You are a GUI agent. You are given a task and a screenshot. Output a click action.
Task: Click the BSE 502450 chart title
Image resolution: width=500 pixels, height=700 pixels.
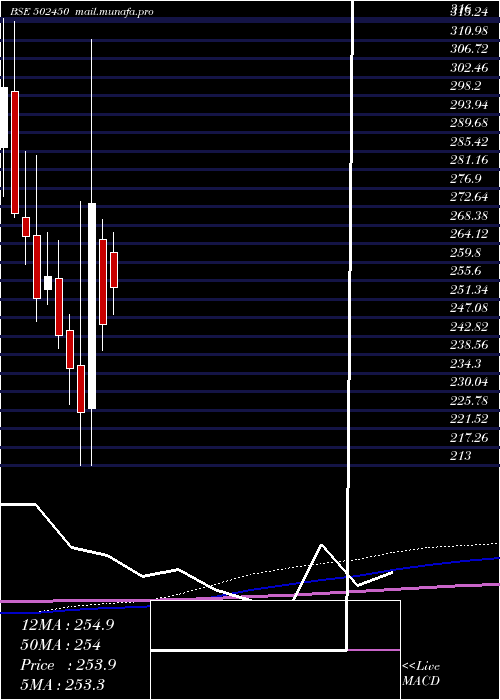[x=40, y=12]
